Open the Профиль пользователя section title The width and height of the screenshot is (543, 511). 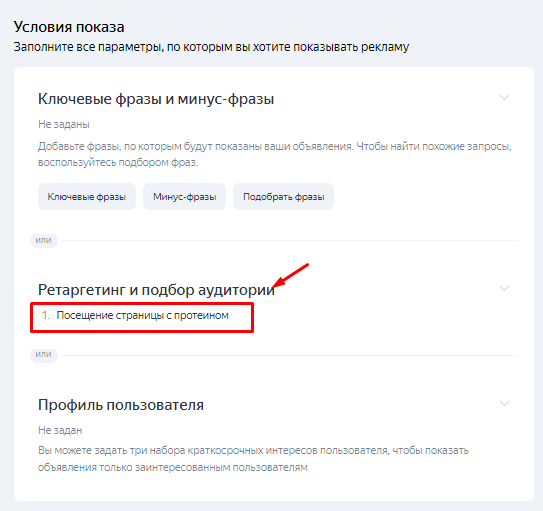pos(121,405)
